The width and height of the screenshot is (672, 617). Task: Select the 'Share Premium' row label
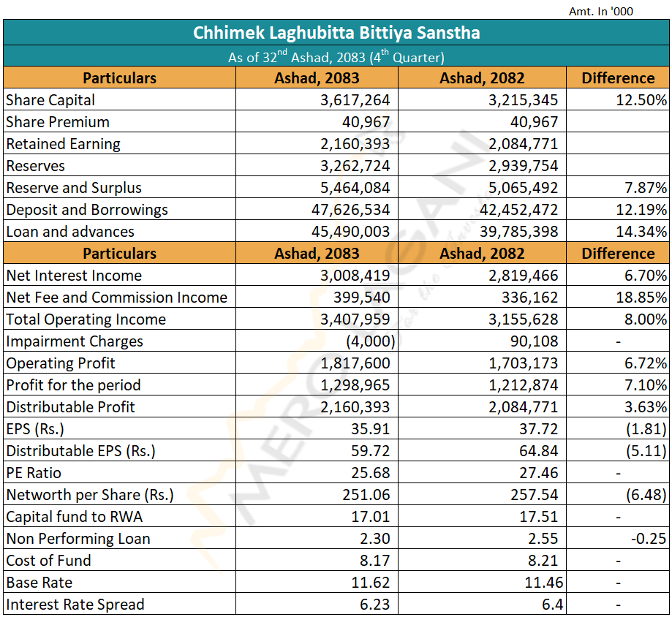point(58,121)
